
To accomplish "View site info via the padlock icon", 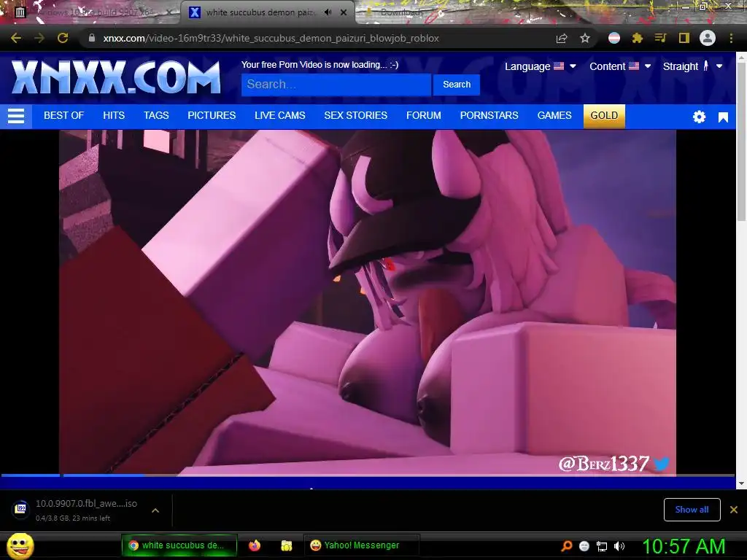I will pos(92,38).
